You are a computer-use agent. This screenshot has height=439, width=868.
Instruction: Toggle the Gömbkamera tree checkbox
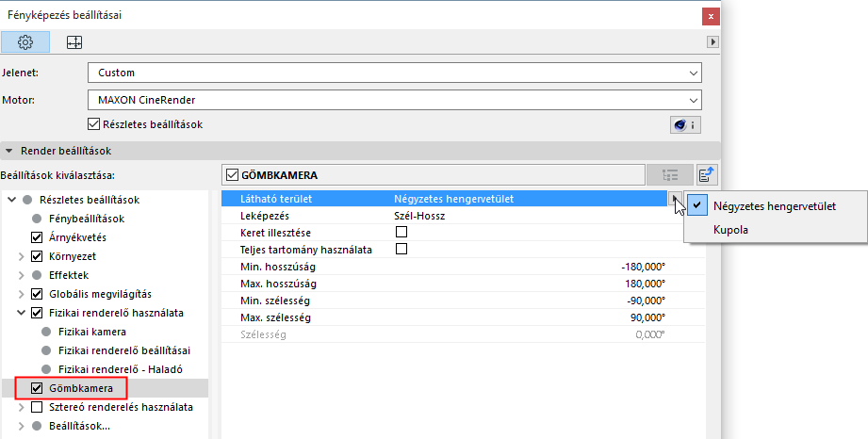(x=37, y=388)
